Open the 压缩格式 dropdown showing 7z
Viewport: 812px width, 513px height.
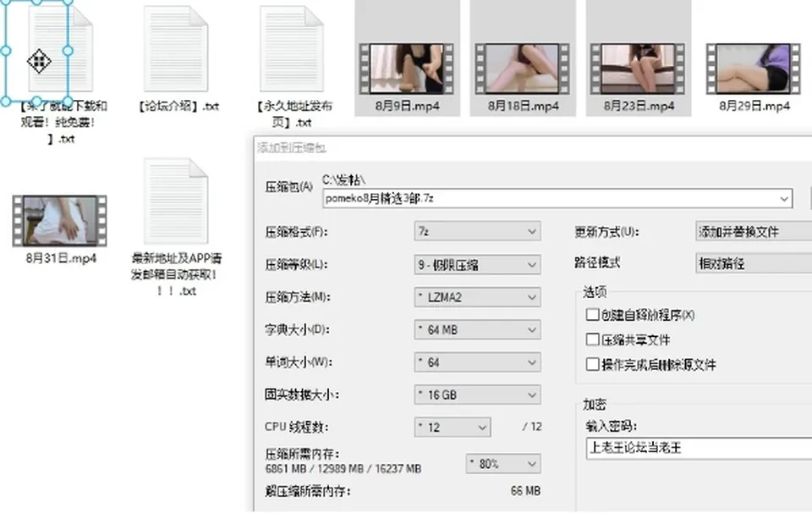click(x=477, y=232)
